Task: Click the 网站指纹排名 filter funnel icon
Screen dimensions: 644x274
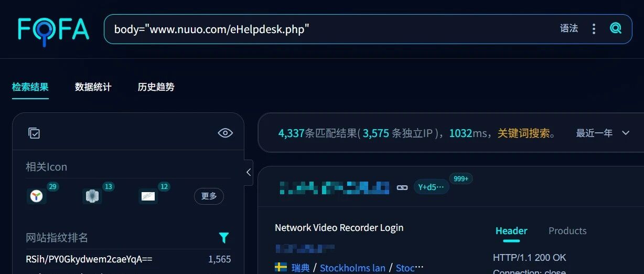Action: [224, 238]
